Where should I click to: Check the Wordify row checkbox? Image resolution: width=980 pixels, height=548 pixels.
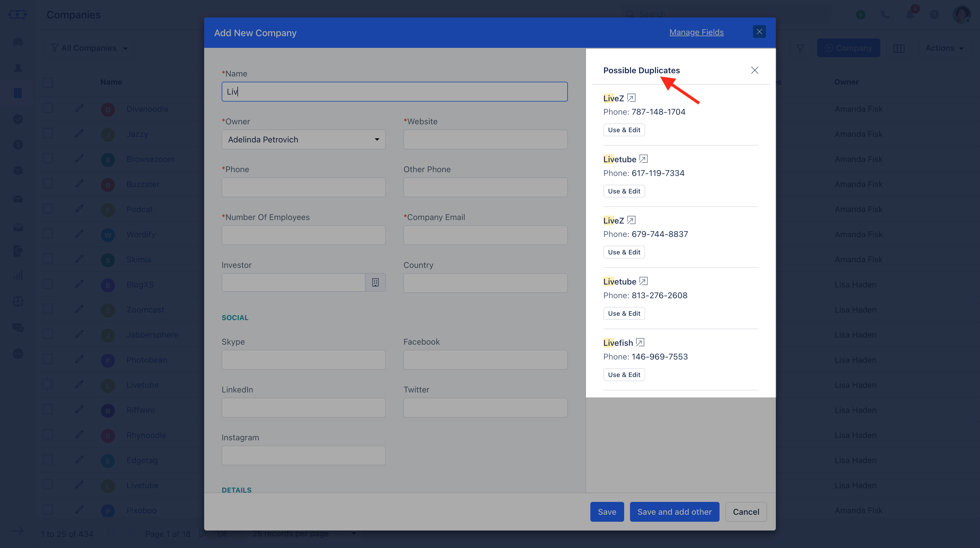[x=48, y=234]
